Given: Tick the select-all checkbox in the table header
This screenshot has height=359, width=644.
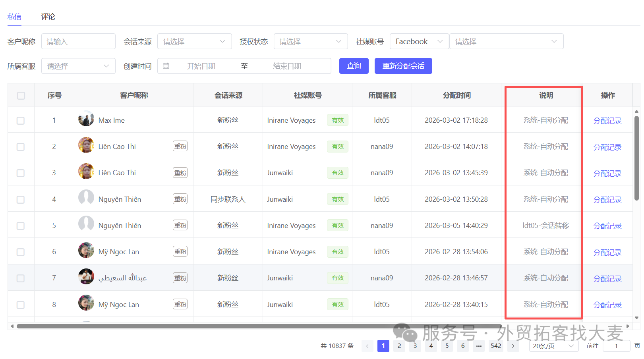Looking at the screenshot, I should point(21,96).
